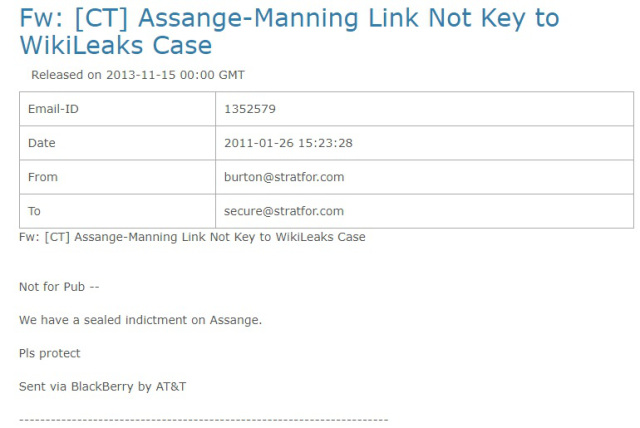This screenshot has width=640, height=428.
Task: Click sender address burton@stratfor.com
Action: point(284,177)
